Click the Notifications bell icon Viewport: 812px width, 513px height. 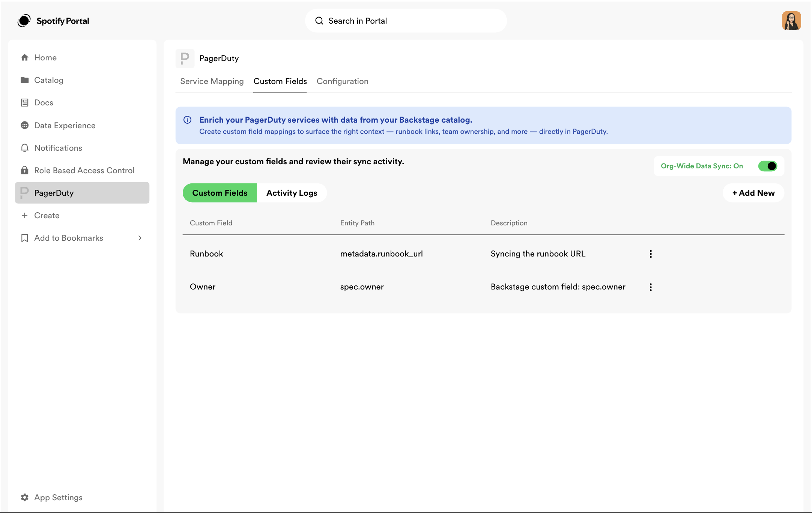(25, 148)
